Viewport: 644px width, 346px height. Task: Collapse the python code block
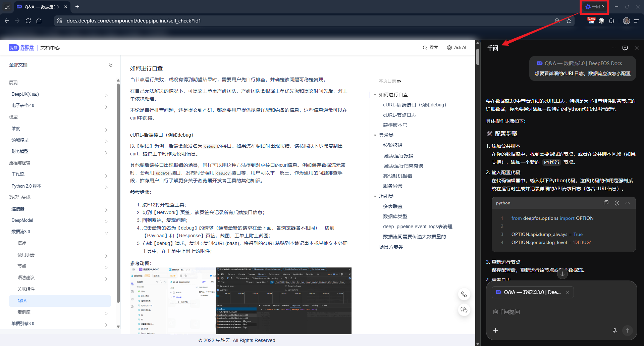628,203
